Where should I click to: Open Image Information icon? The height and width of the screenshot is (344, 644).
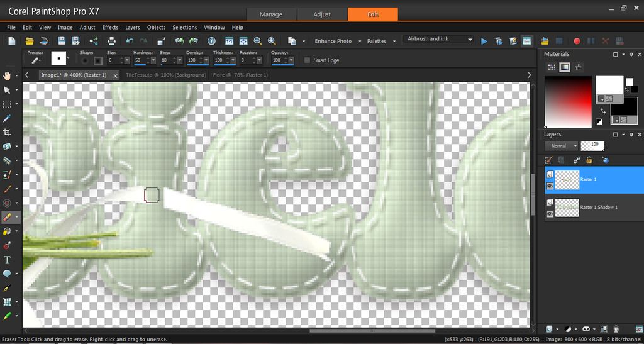(x=211, y=41)
